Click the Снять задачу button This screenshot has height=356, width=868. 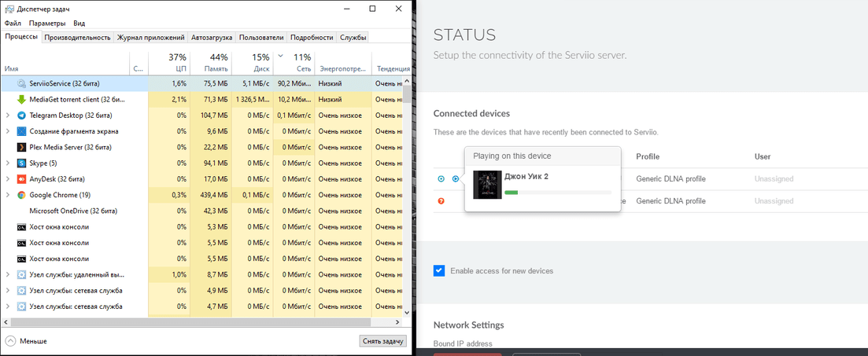click(x=383, y=341)
